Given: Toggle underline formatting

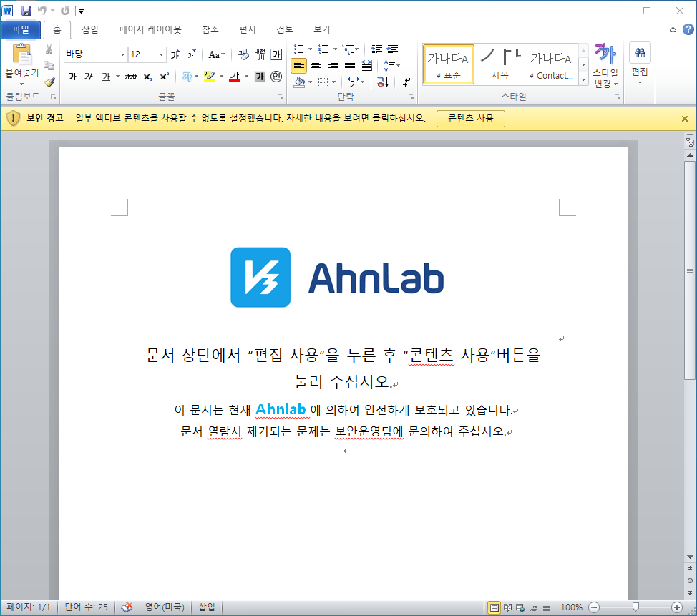Looking at the screenshot, I should click(105, 77).
